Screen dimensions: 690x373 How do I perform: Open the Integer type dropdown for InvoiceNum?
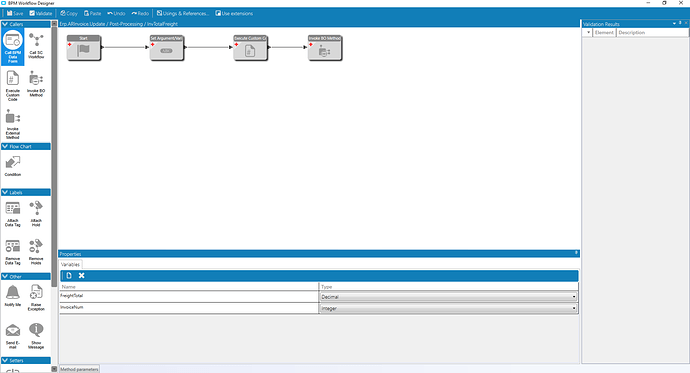pos(448,308)
